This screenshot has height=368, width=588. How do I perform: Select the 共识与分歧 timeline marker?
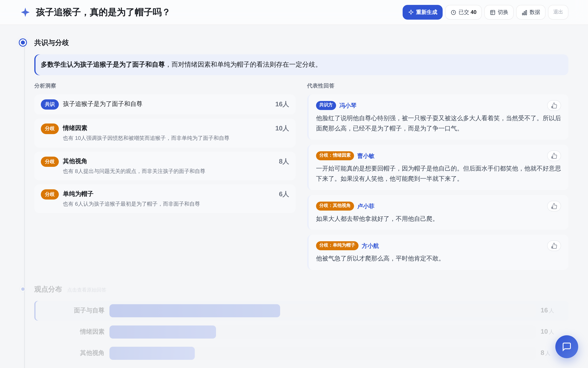(23, 43)
